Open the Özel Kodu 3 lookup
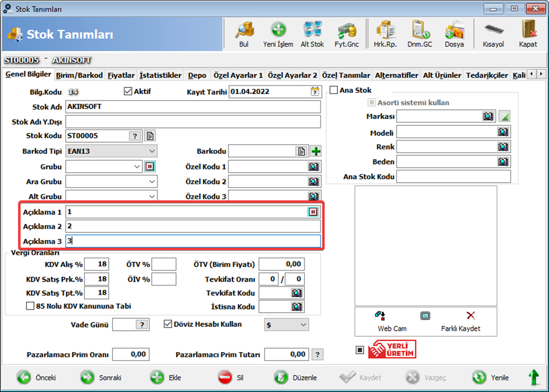 pyautogui.click(x=313, y=196)
